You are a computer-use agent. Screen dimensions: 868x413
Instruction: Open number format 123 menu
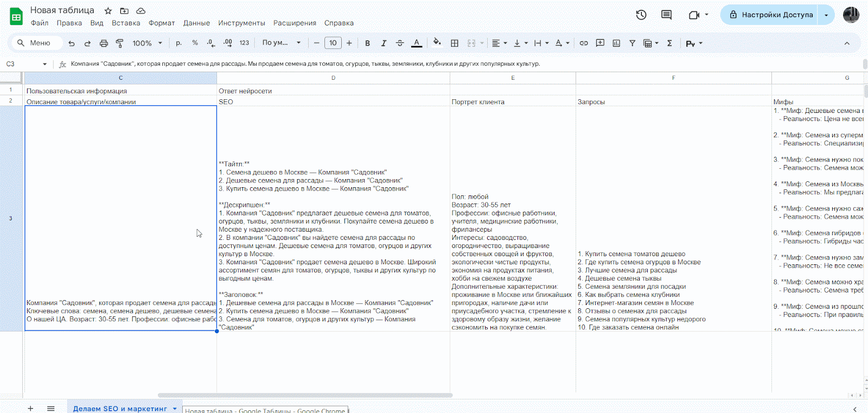click(244, 43)
